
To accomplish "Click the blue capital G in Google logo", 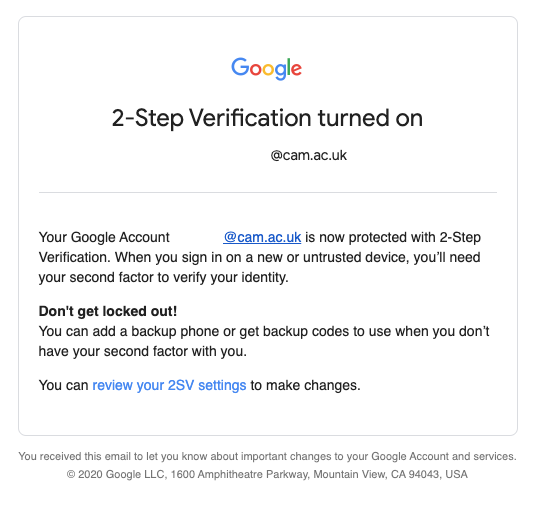I will (240, 67).
